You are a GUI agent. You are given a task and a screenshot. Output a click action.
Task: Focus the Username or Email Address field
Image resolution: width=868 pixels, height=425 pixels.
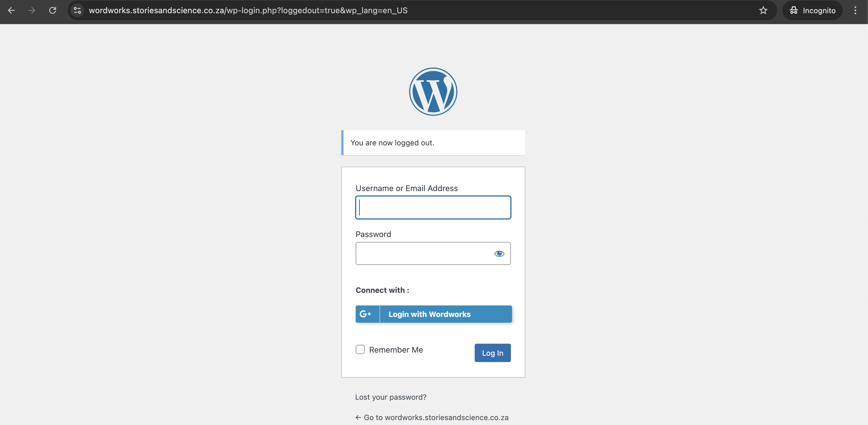point(433,207)
